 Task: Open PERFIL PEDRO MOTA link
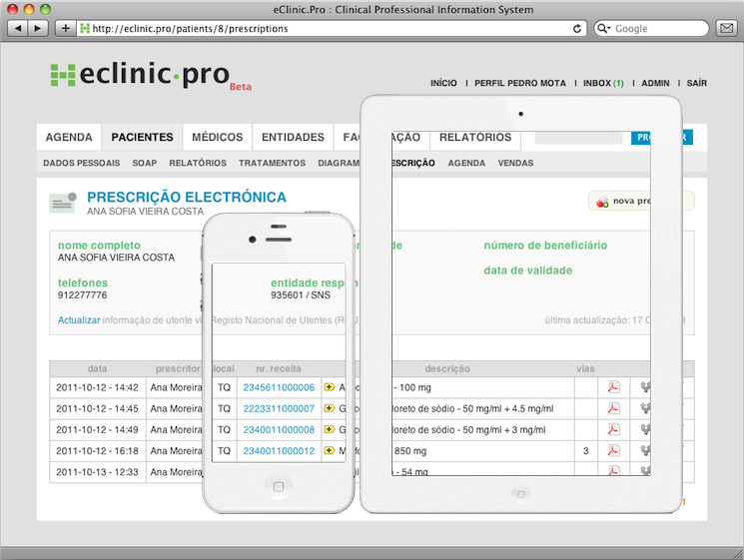[x=520, y=83]
